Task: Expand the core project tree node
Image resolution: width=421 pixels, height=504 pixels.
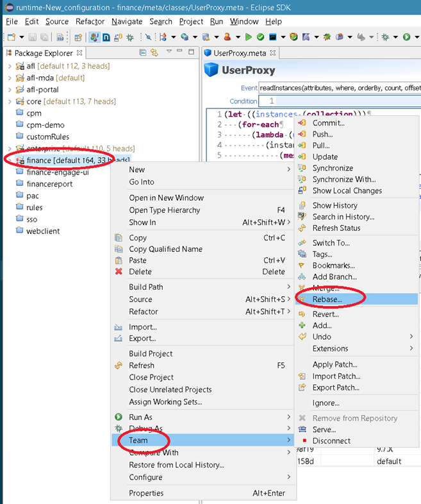Action: point(9,101)
